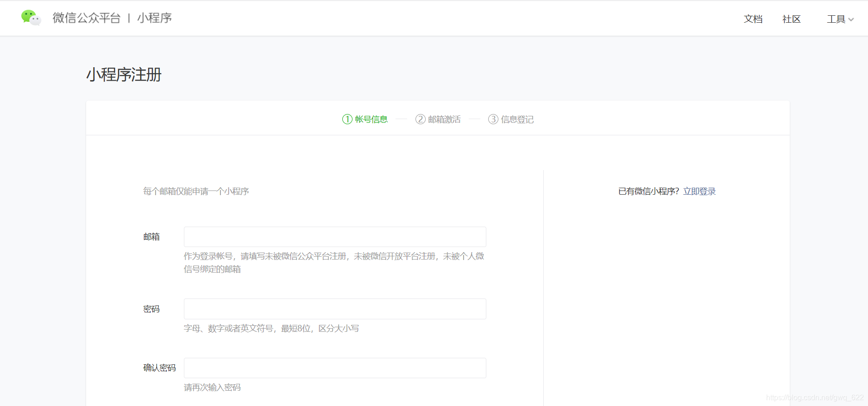The height and width of the screenshot is (406, 868).
Task: Click the 立即登录 link
Action: [x=699, y=191]
